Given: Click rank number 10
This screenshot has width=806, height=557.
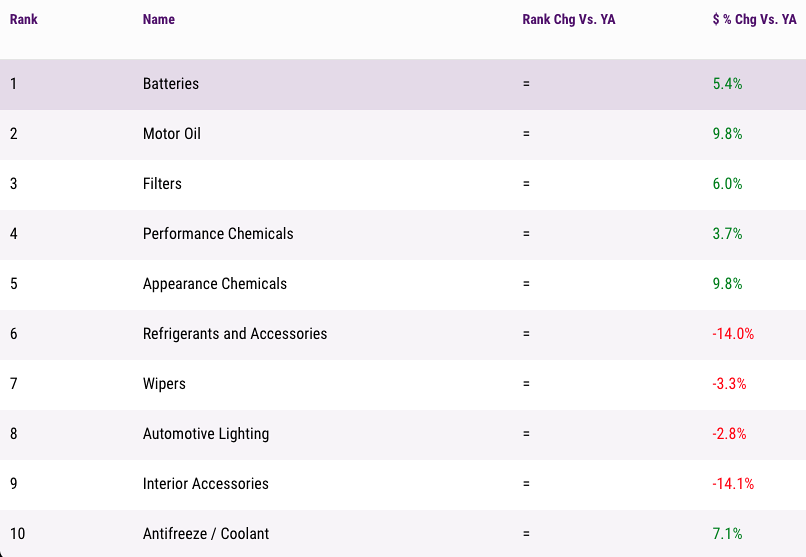Looking at the screenshot, I should pos(17,534).
